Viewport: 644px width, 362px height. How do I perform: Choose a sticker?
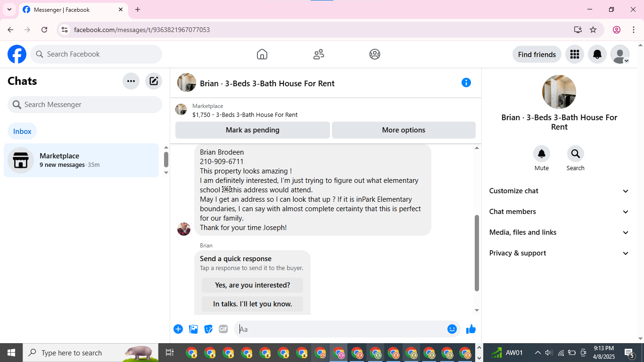pyautogui.click(x=208, y=329)
